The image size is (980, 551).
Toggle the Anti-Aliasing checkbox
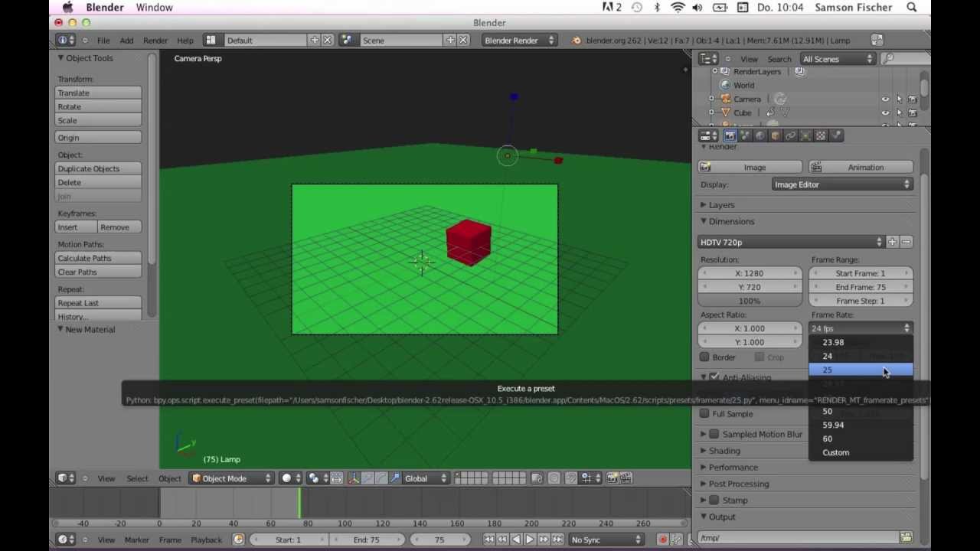coord(714,377)
